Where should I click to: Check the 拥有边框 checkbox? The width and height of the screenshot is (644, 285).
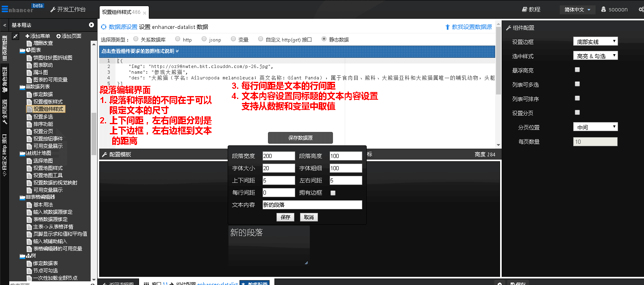[x=333, y=193]
